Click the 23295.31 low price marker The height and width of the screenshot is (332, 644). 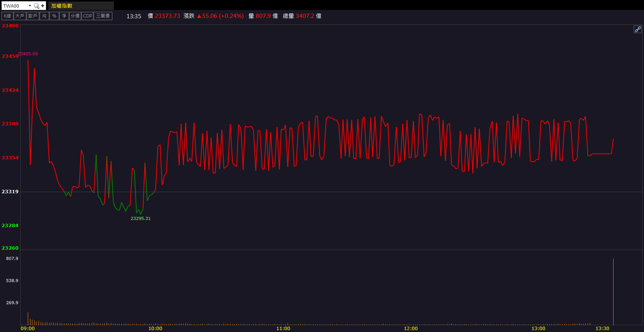141,218
